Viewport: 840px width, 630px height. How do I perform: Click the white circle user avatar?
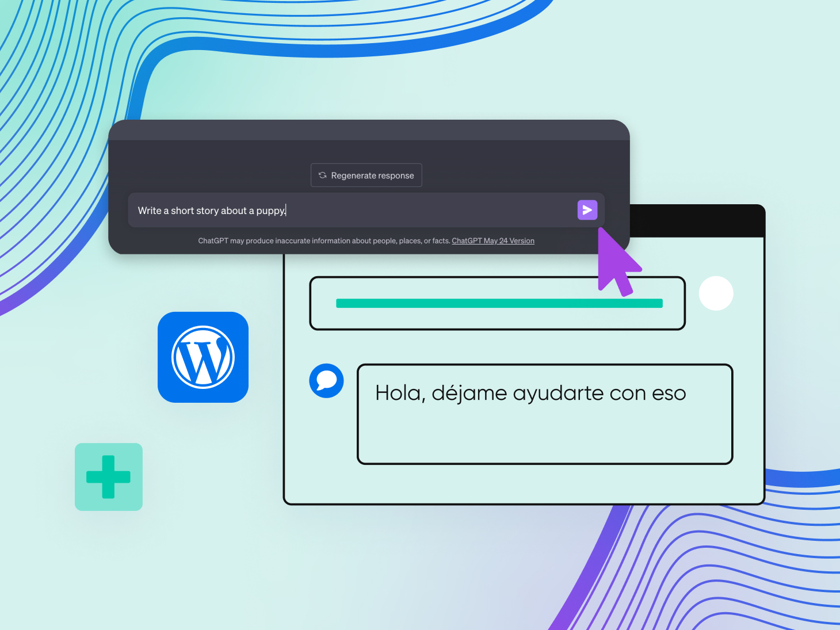click(716, 293)
